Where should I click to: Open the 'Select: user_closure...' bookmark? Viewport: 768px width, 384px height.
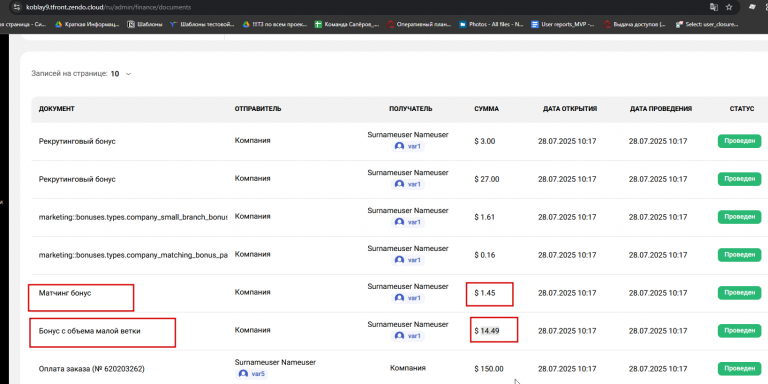707,24
